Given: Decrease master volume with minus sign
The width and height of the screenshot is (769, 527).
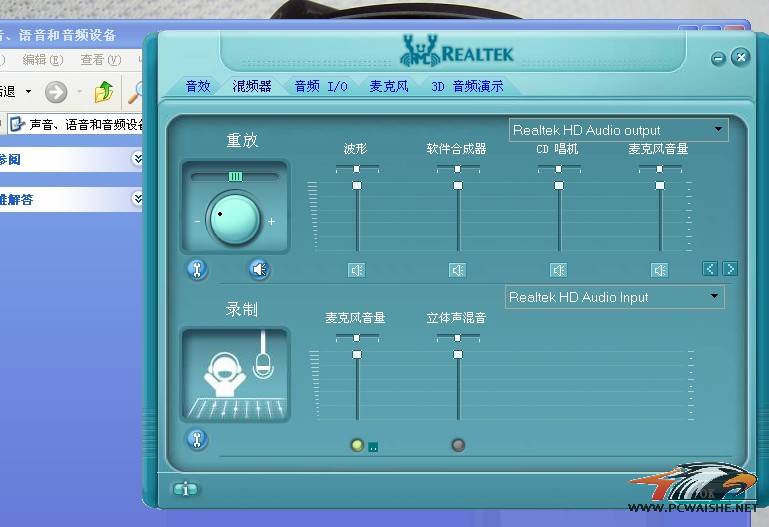Looking at the screenshot, I should point(197,222).
